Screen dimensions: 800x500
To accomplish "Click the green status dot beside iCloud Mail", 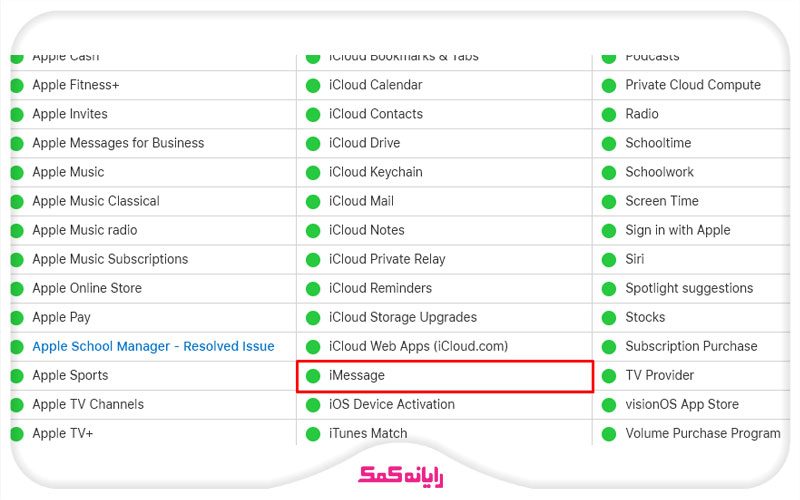I will (x=313, y=201).
